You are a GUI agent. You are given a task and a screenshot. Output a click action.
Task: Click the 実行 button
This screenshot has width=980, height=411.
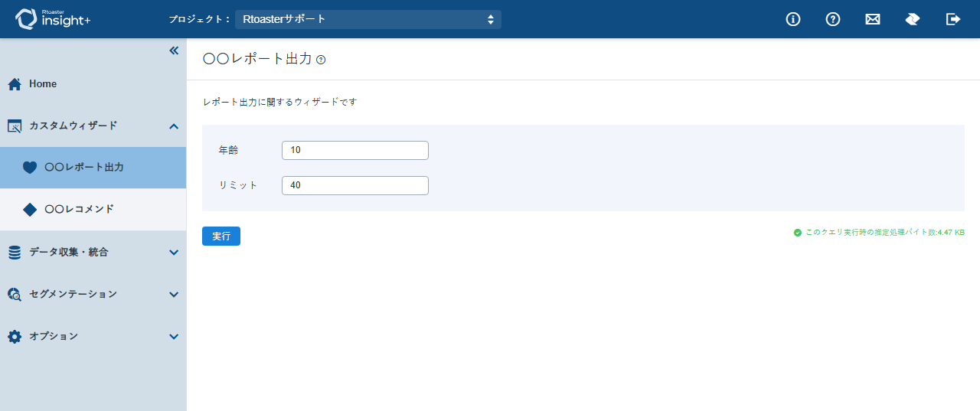pyautogui.click(x=221, y=236)
